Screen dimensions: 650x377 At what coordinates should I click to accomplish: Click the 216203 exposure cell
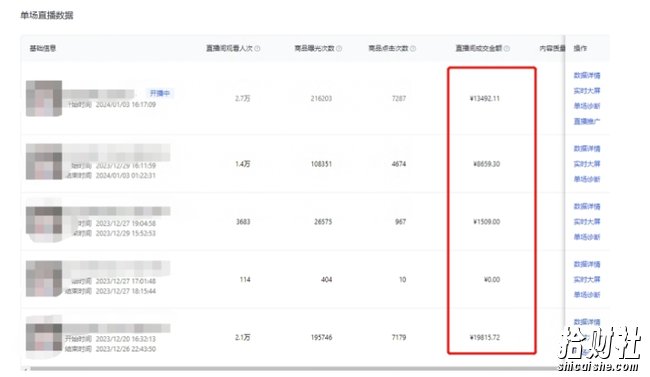click(321, 99)
